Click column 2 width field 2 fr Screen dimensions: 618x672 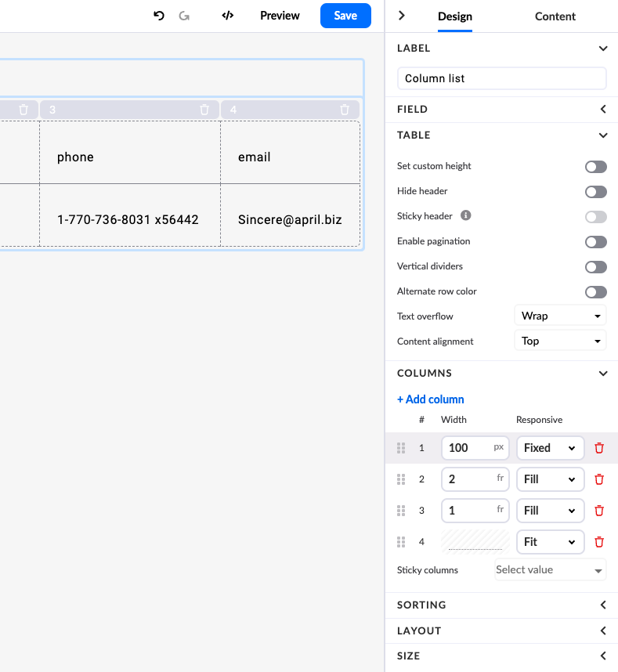pyautogui.click(x=475, y=479)
